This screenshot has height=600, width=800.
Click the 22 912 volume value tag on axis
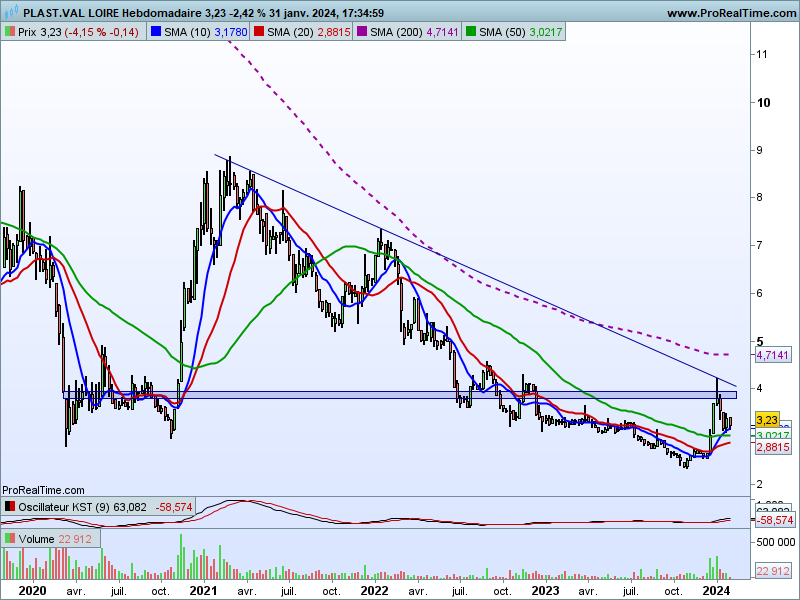773,571
